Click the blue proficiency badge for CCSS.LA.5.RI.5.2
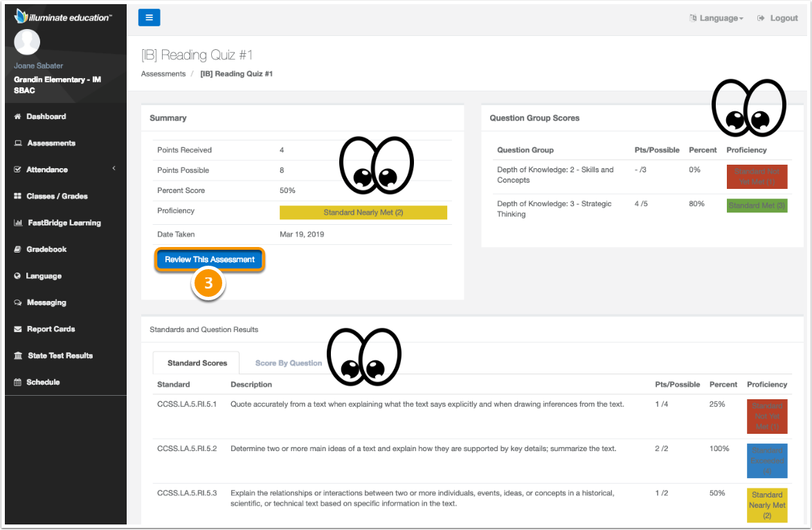 (x=767, y=461)
